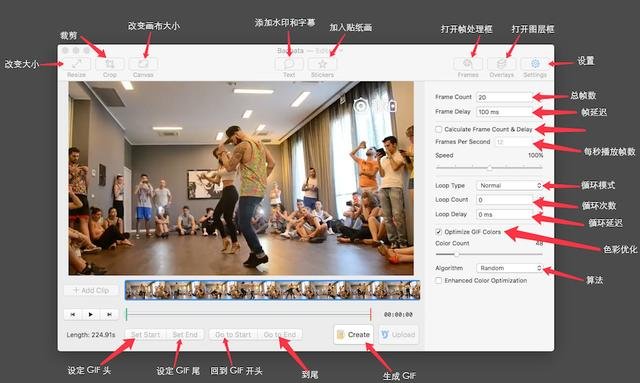
Task: Enable Enhanced Color Optimization
Action: [x=438, y=281]
